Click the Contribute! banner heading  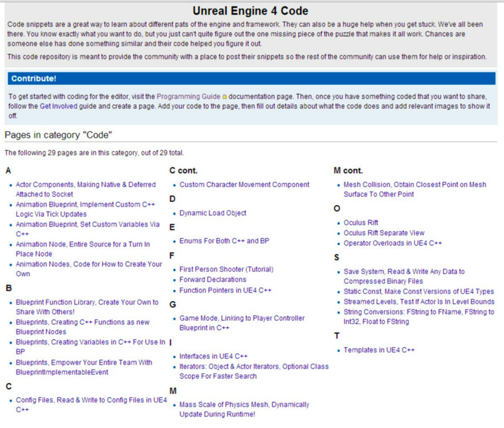tap(34, 79)
